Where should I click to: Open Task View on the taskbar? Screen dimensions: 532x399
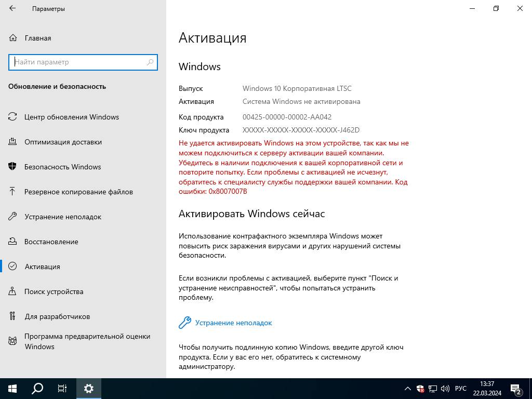tap(62, 389)
